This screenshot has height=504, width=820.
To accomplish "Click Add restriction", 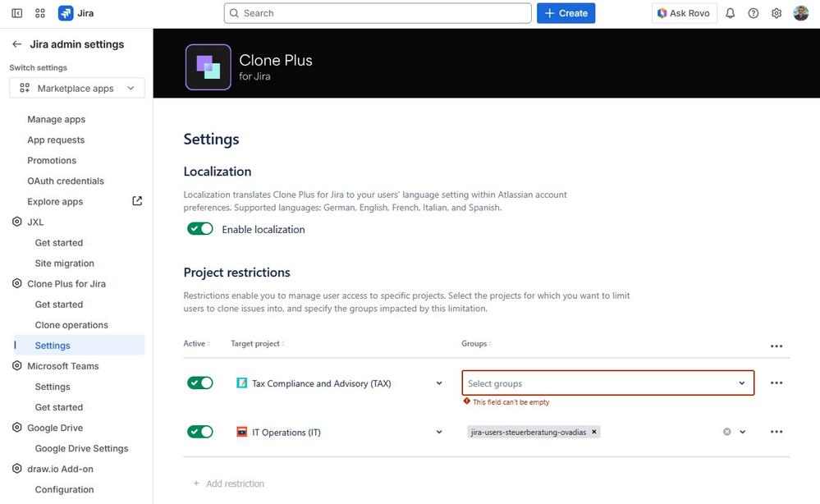I will (229, 483).
